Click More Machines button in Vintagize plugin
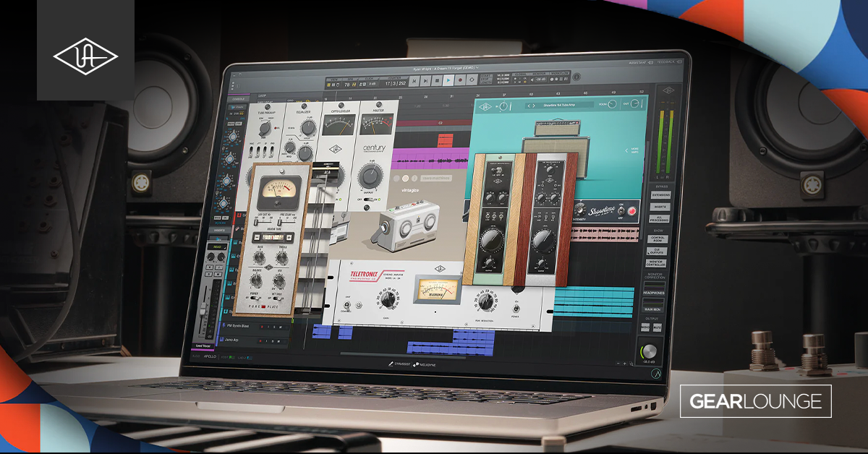868x454 pixels. click(436, 178)
